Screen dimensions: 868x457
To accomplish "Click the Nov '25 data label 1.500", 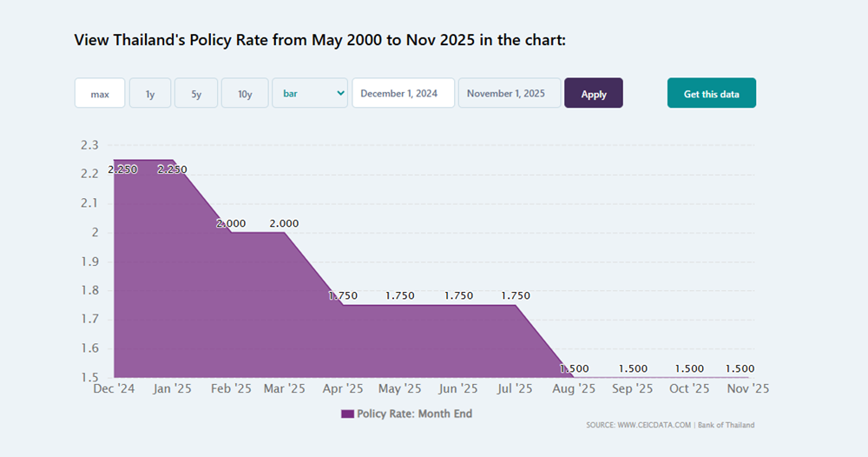I will point(740,369).
